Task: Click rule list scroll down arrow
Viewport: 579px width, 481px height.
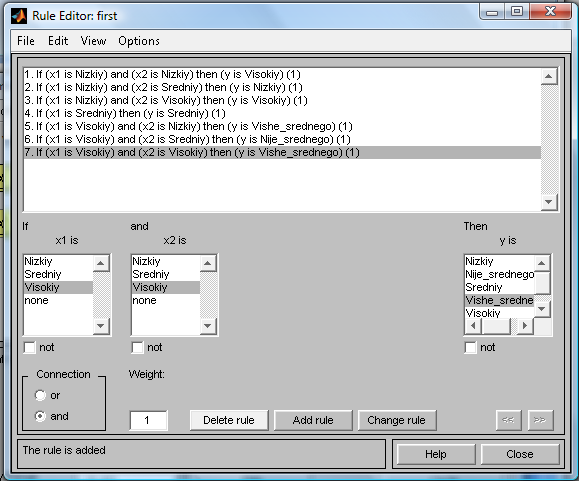Action: pyautogui.click(x=549, y=202)
